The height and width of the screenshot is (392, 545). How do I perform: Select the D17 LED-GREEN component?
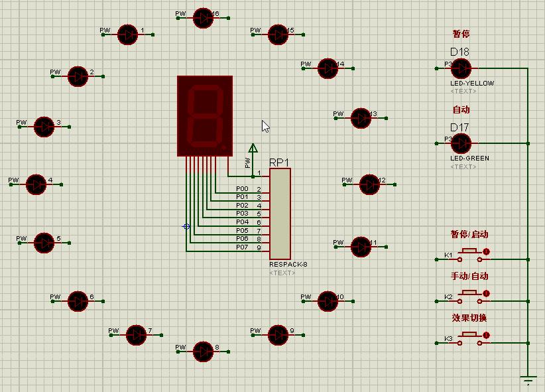pyautogui.click(x=461, y=143)
